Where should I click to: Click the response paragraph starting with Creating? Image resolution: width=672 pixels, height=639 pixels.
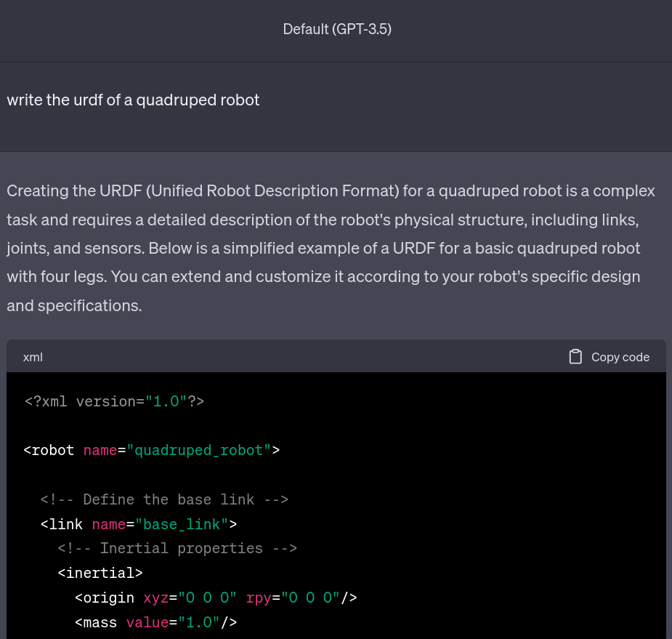331,248
